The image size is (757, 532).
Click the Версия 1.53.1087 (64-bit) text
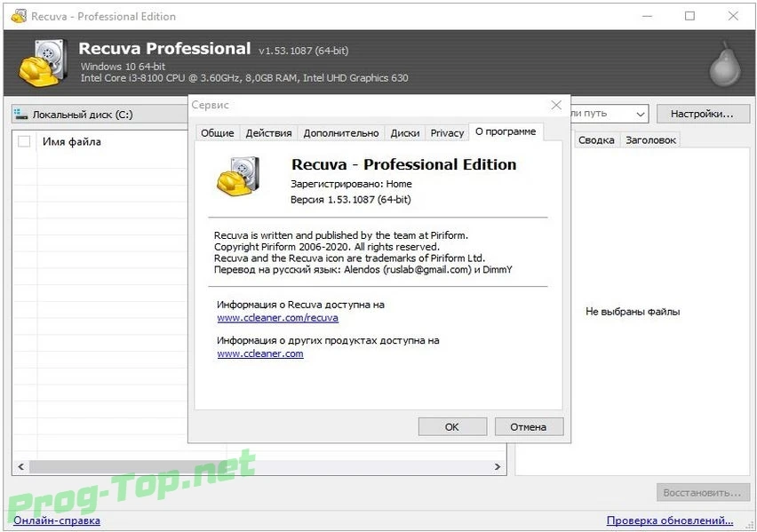[x=350, y=199]
